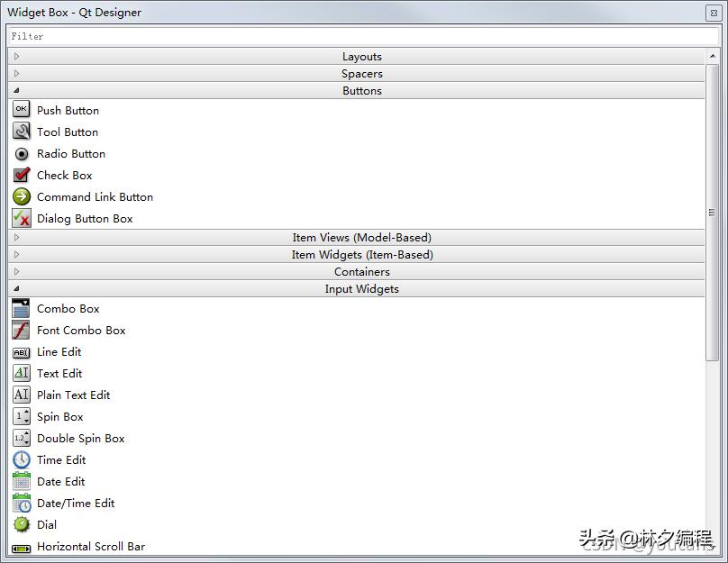Click the Layouts category header label
728x563 pixels.
[x=362, y=57]
